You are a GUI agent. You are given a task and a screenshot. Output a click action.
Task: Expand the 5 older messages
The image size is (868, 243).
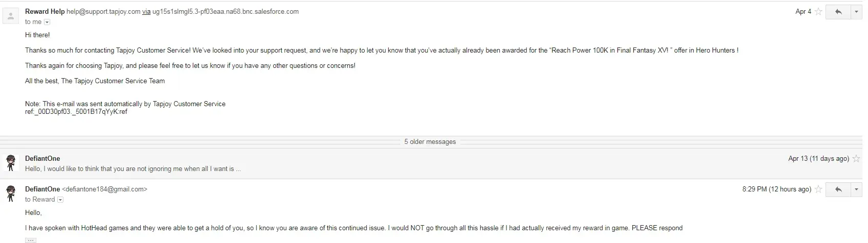(430, 141)
